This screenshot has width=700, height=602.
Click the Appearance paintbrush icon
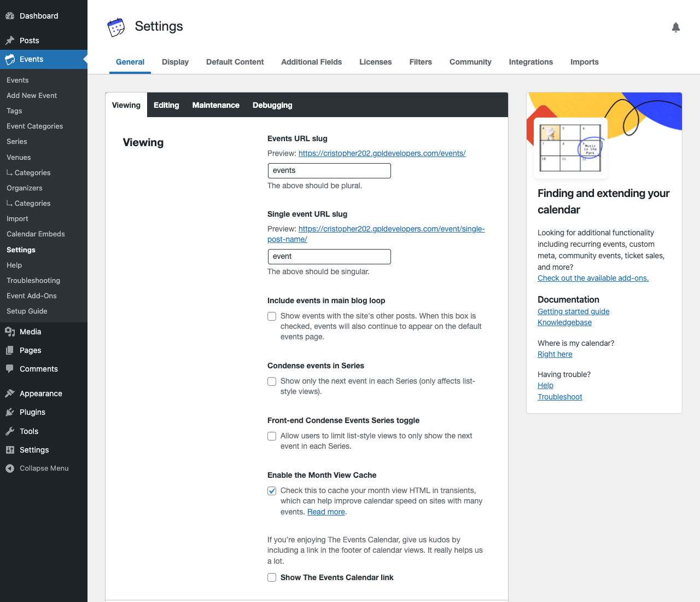[10, 393]
